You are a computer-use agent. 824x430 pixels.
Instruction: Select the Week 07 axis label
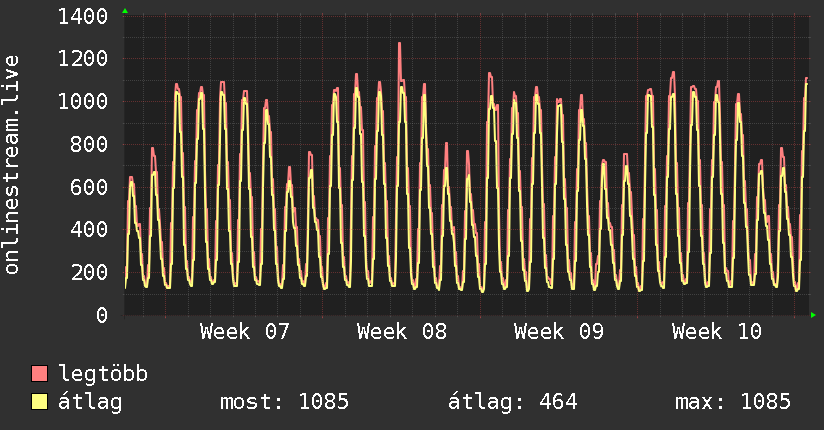245,332
